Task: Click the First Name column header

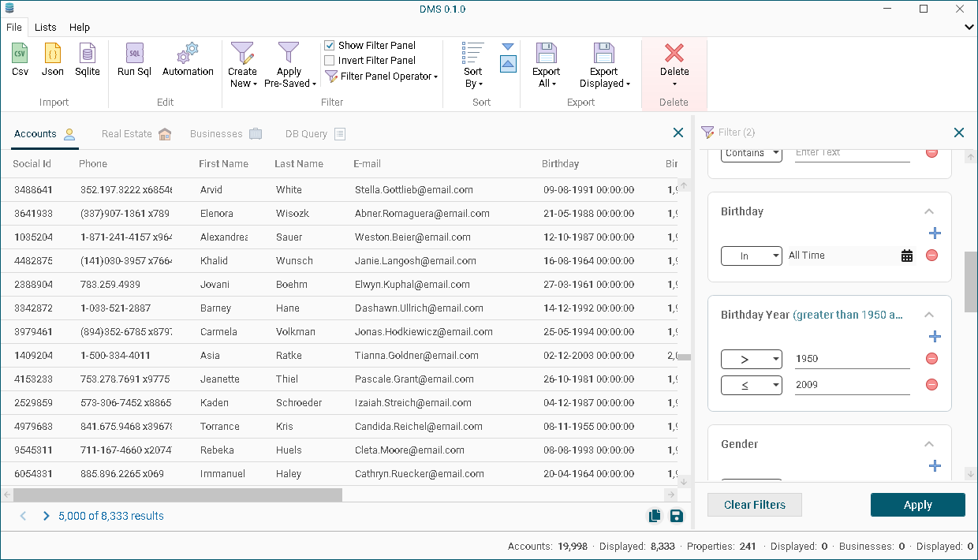Action: click(x=223, y=163)
